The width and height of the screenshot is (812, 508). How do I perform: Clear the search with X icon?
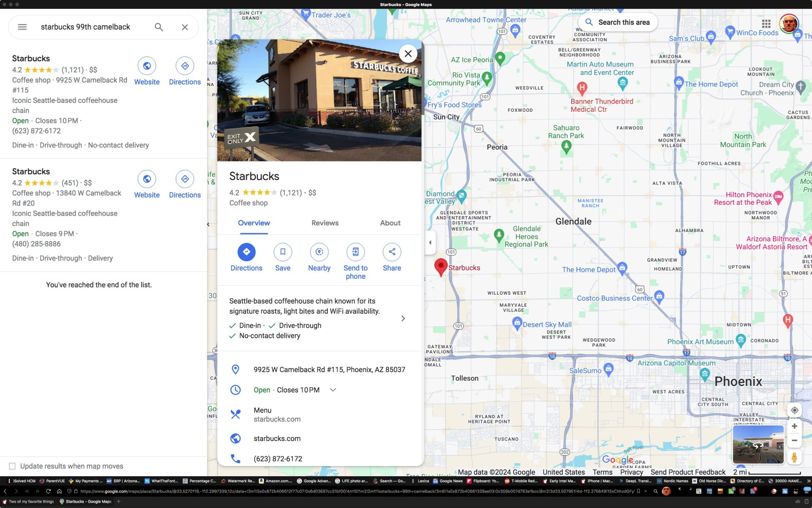[x=185, y=27]
